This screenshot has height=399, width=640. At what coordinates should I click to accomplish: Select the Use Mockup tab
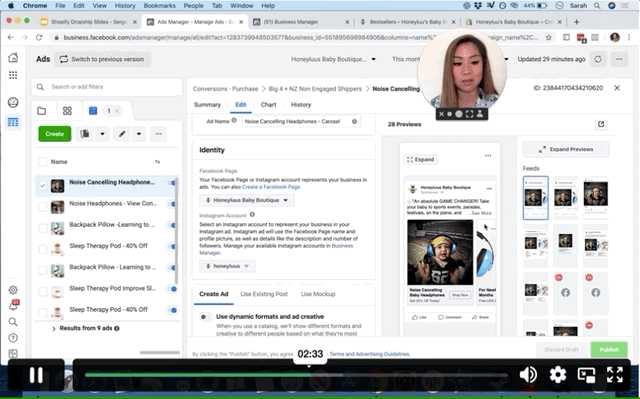click(x=318, y=294)
